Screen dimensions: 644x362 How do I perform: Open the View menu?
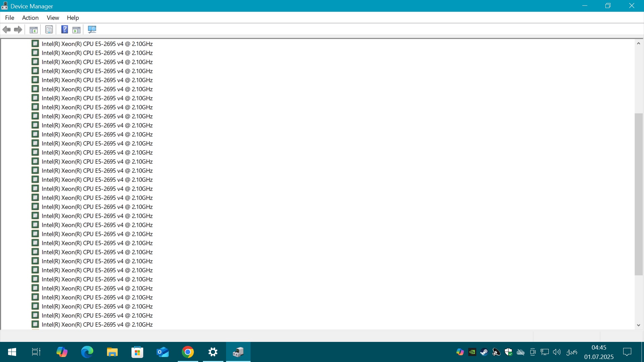(x=53, y=18)
